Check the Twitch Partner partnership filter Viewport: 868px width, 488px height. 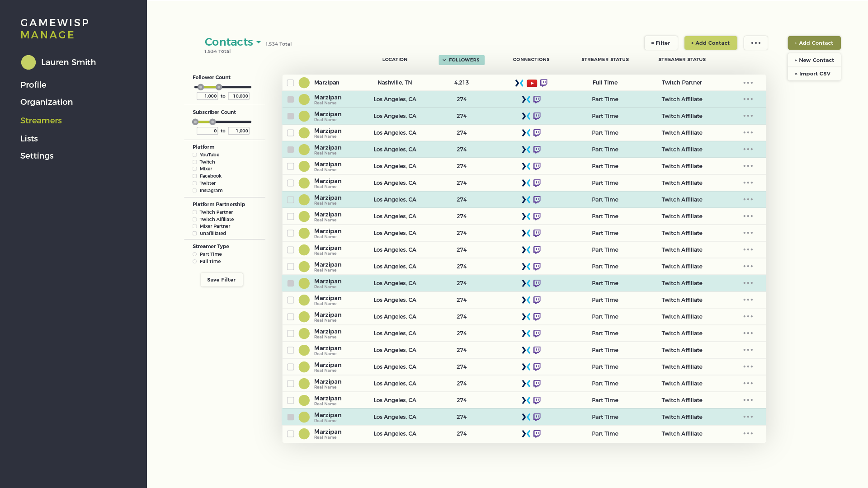[195, 212]
